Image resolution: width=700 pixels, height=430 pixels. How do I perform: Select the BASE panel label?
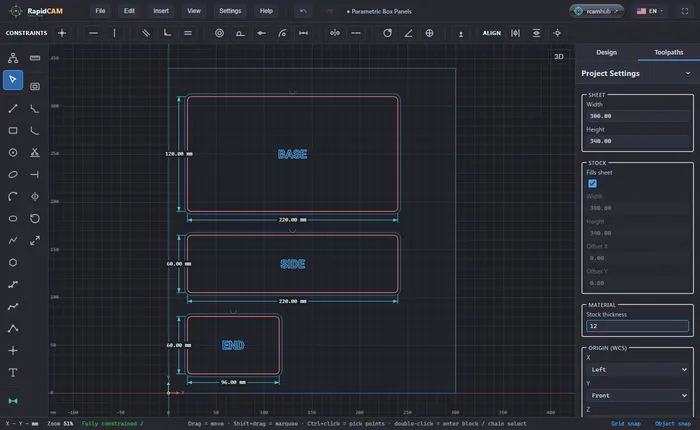[x=292, y=154]
